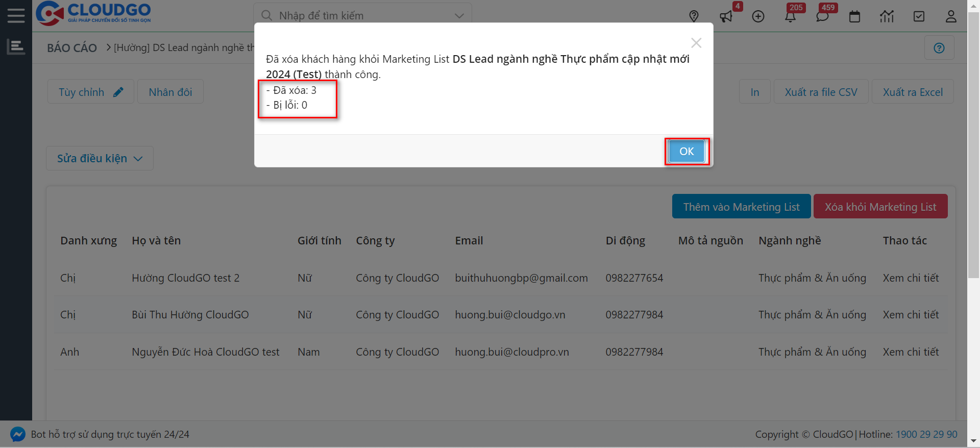Expand the search box dropdown arrow

click(459, 16)
